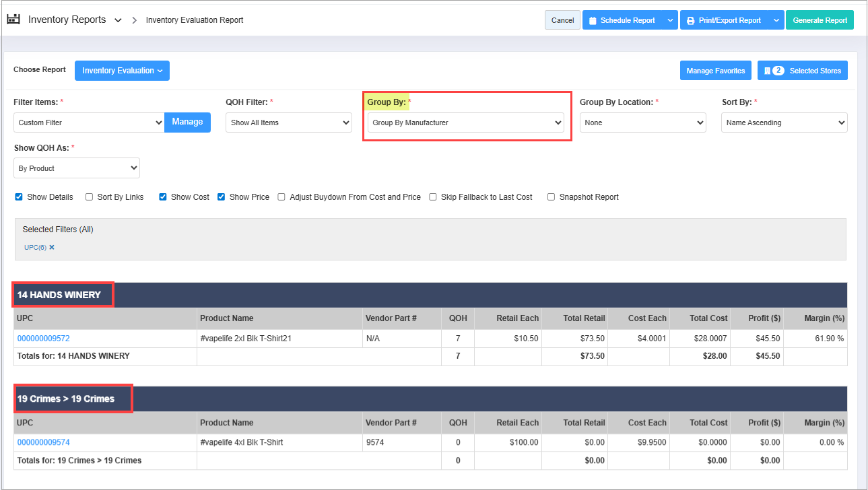Expand the Inventory Reports chevron menu
Screen dimensions: 868x490
click(x=119, y=20)
